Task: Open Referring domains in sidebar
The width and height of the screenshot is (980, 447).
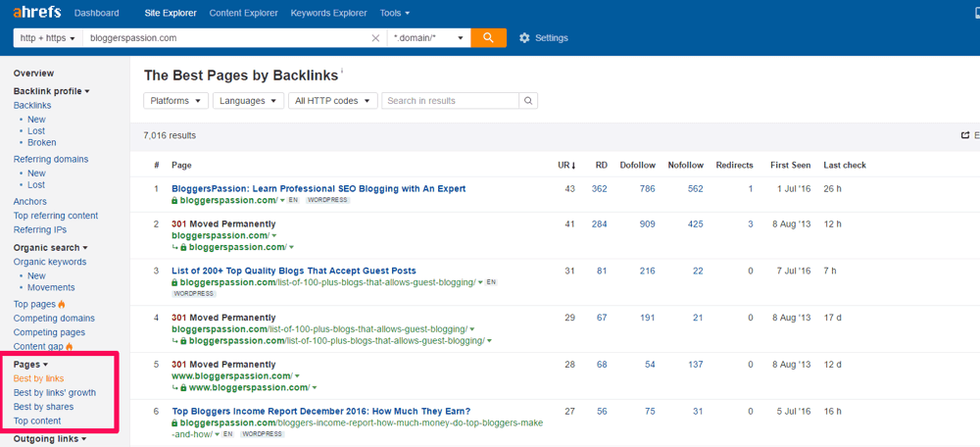Action: pos(51,159)
